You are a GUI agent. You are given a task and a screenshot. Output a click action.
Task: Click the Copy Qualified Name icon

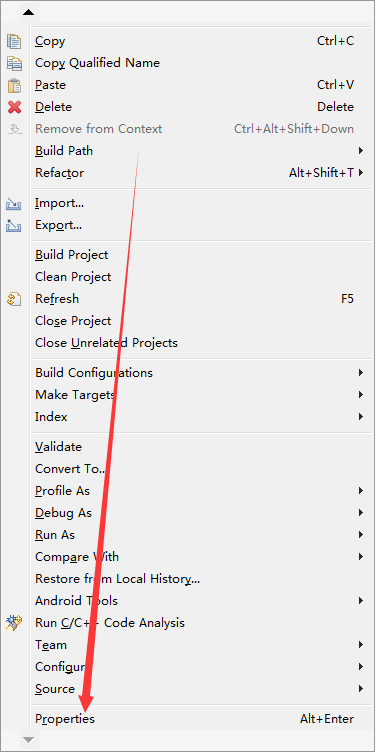(x=14, y=63)
